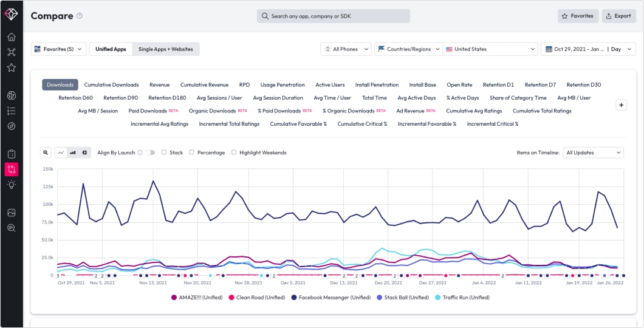Select the Cumulative Revenue metric

(205, 85)
